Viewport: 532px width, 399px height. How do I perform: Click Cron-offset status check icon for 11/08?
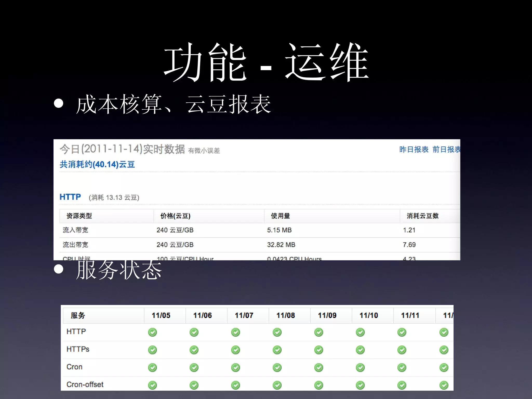point(277,385)
